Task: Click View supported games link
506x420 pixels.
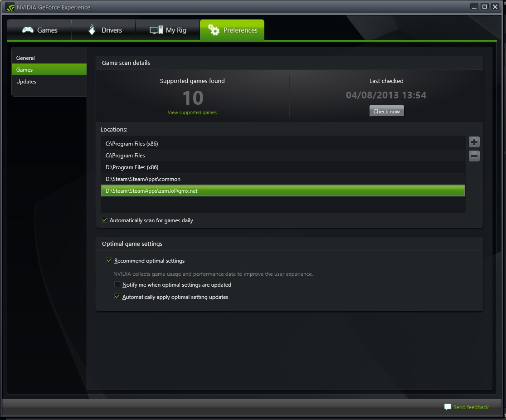Action: 192,112
